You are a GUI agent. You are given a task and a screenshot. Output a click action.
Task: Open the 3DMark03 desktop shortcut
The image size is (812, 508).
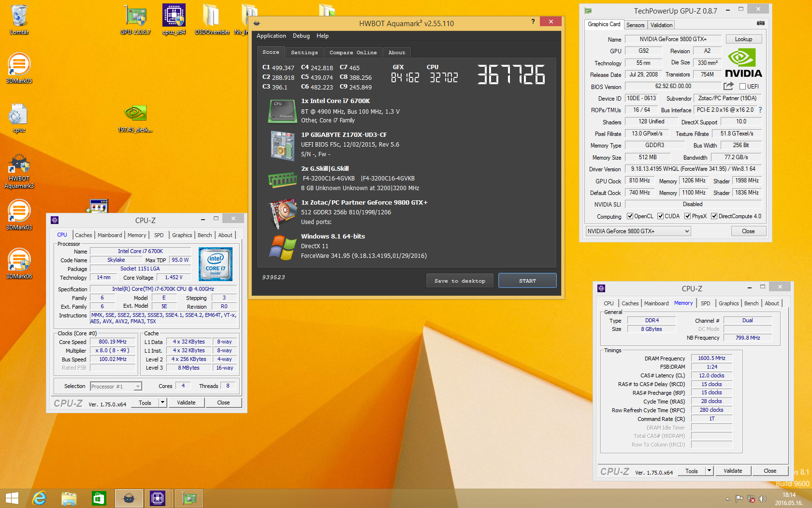pos(19,215)
